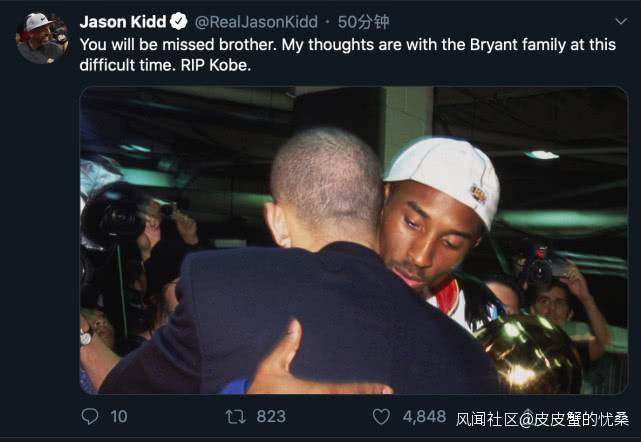641x442 pixels.
Task: Retweet using the retweet arrows icon
Action: [235, 417]
